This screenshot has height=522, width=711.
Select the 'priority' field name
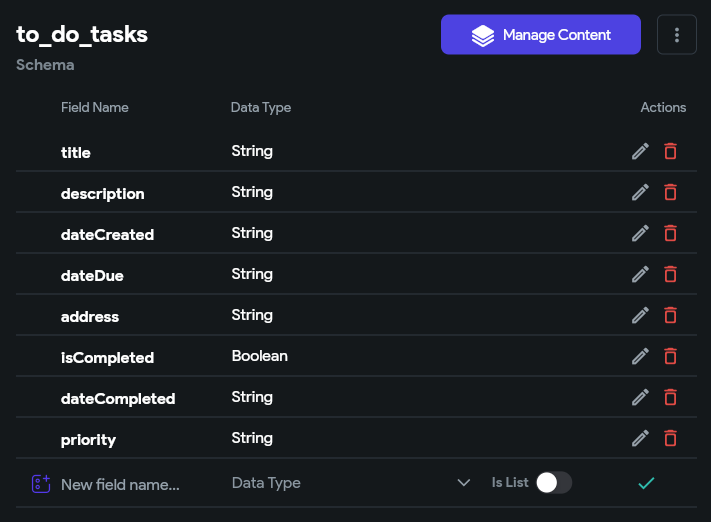[88, 440]
